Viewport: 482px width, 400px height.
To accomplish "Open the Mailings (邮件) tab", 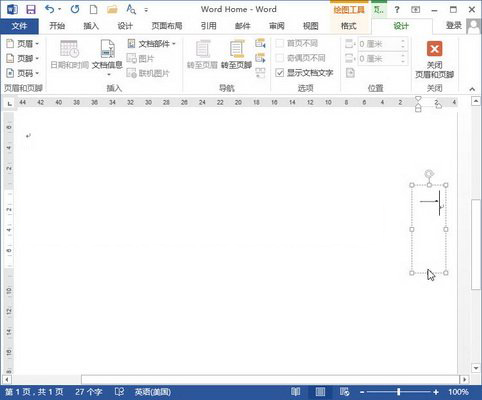I will coord(243,26).
